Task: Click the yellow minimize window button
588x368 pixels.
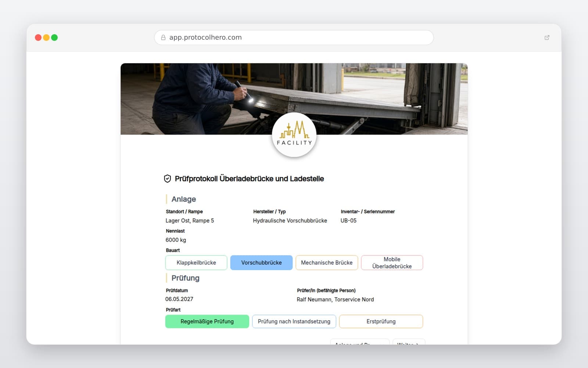Action: pos(46,38)
